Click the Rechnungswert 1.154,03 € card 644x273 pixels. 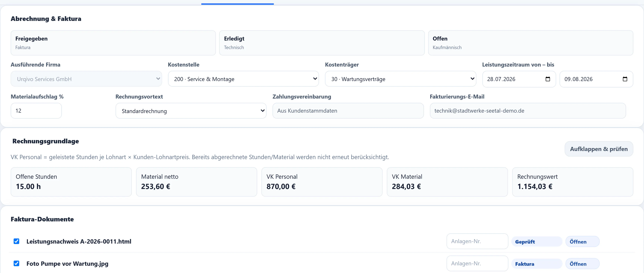point(572,182)
